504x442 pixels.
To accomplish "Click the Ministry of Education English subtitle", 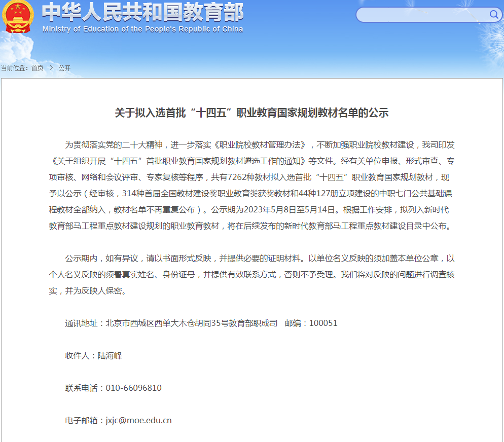I will [142, 29].
